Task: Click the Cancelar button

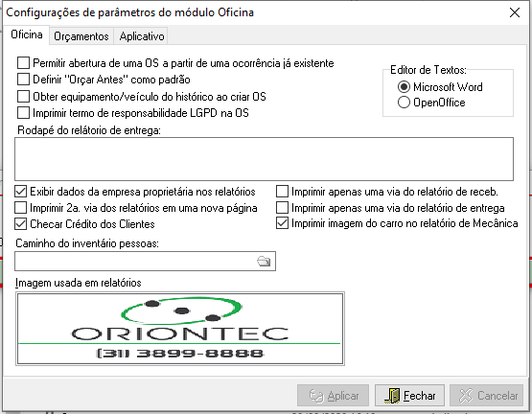Action: coord(487,396)
